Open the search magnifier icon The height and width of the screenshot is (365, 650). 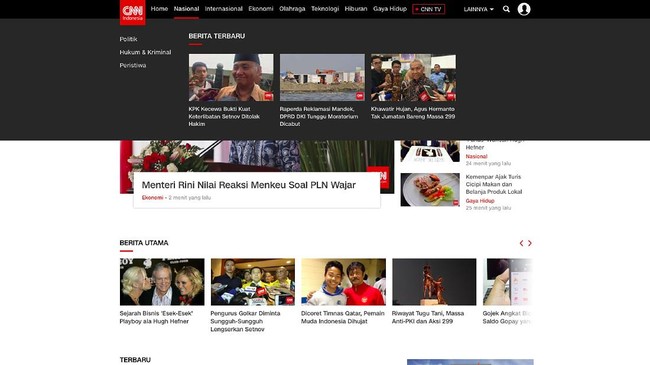[506, 9]
